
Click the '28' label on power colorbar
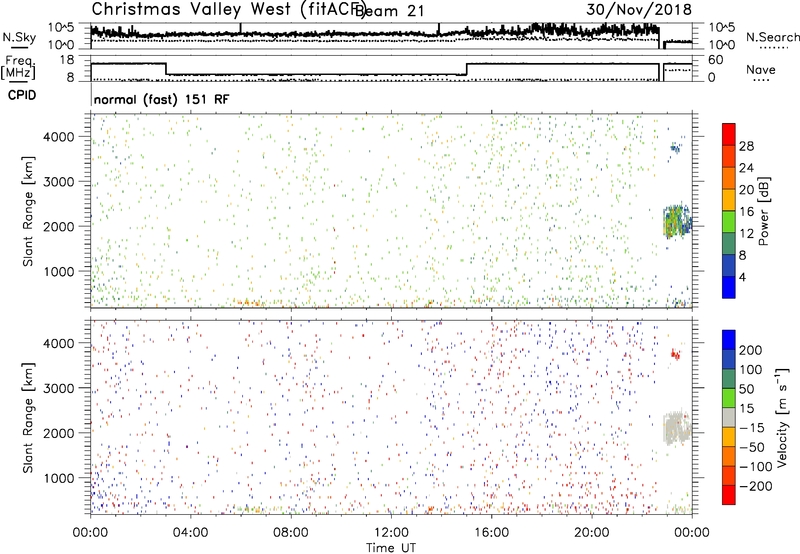click(746, 146)
